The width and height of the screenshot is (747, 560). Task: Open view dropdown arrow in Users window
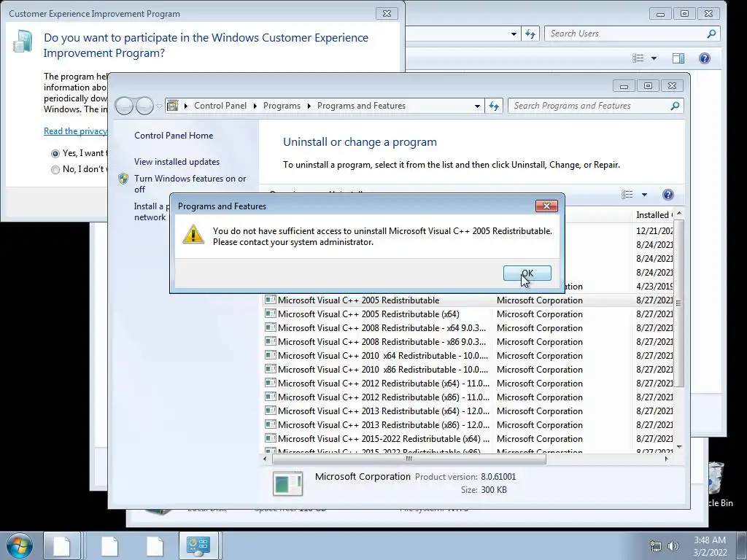tap(654, 58)
